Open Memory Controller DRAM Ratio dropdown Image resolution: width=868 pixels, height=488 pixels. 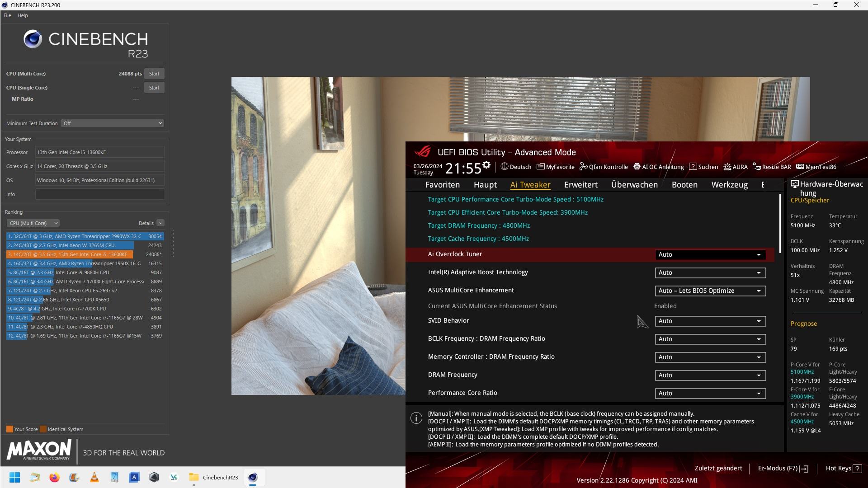click(x=710, y=357)
